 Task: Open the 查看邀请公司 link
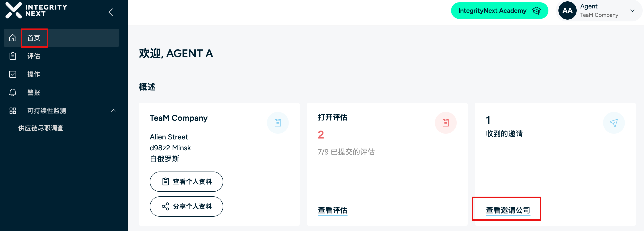coord(508,210)
